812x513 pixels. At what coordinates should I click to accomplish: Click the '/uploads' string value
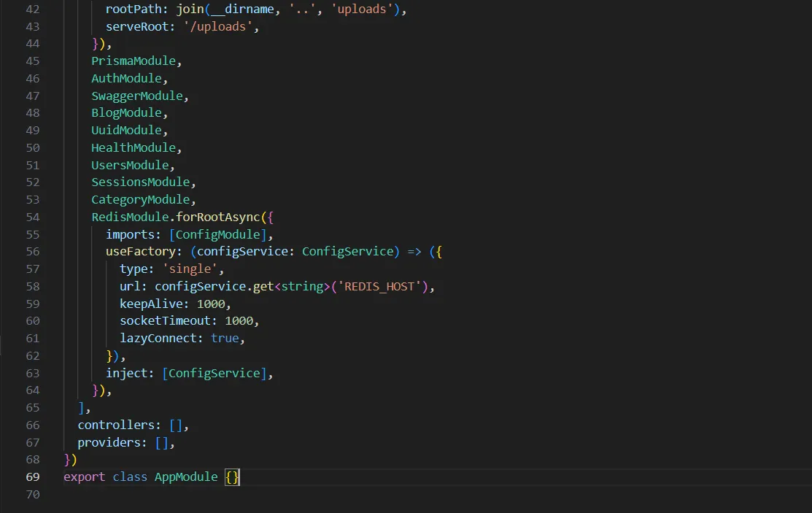[217, 26]
